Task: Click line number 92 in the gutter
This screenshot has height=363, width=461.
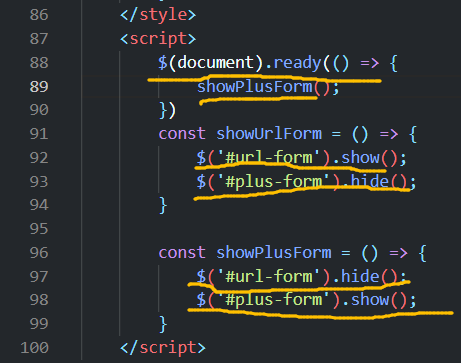Action: [x=39, y=158]
